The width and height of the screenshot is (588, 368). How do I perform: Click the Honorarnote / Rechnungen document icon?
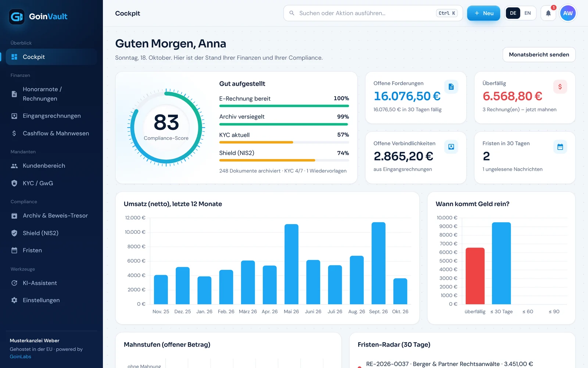(14, 94)
